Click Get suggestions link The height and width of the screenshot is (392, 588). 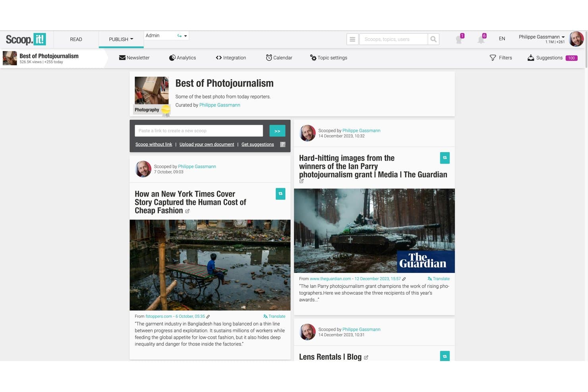(257, 145)
